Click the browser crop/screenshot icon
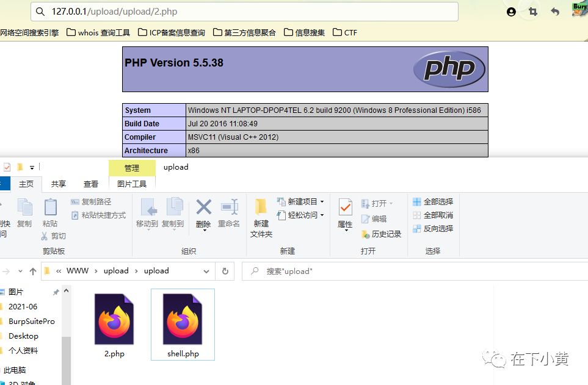This screenshot has height=385, width=588. click(533, 12)
